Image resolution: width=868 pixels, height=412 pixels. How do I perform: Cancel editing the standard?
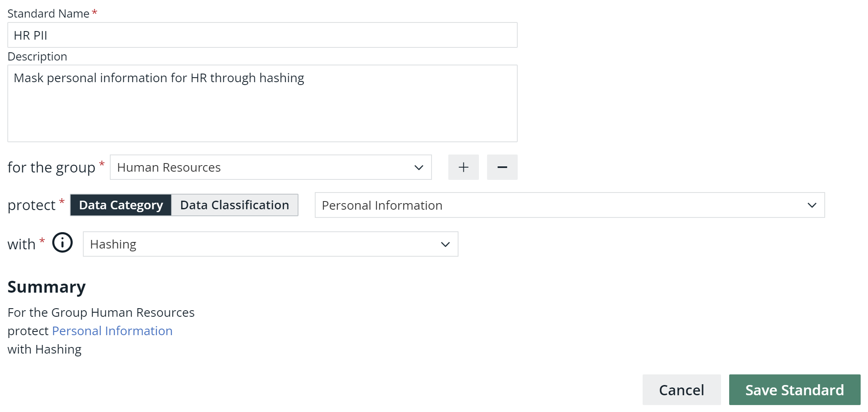pos(681,390)
